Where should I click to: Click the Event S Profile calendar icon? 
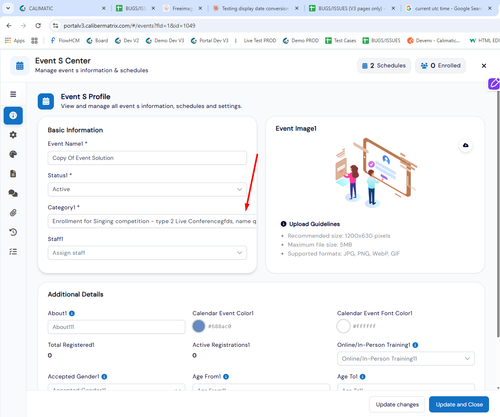[x=46, y=101]
